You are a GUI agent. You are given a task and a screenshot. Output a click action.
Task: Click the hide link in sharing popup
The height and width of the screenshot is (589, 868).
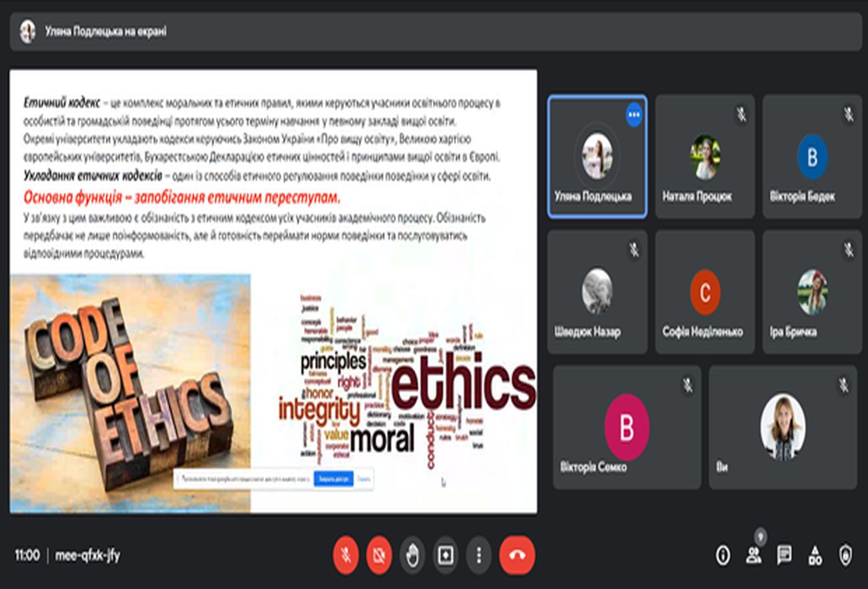coord(364,479)
